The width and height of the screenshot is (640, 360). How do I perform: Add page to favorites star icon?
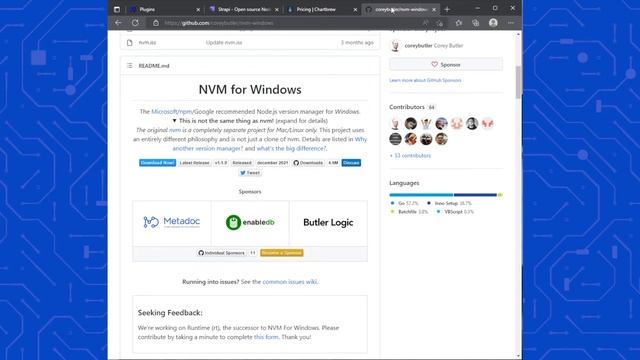[x=440, y=23]
